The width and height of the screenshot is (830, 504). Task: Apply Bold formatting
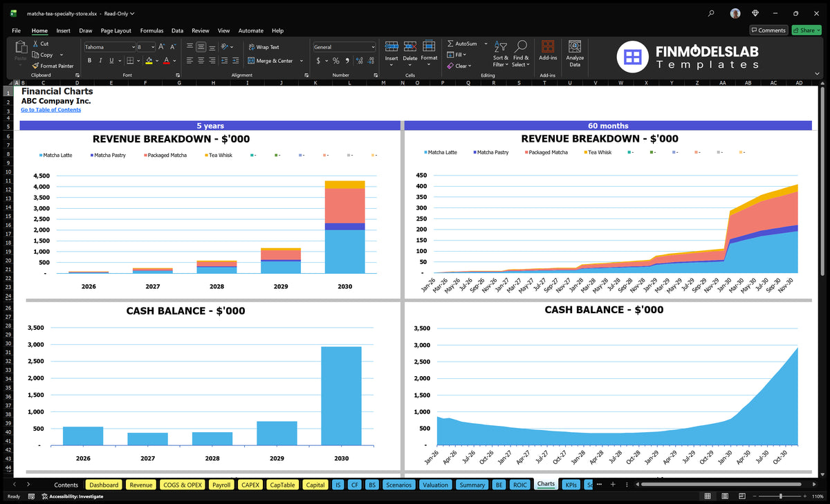89,61
